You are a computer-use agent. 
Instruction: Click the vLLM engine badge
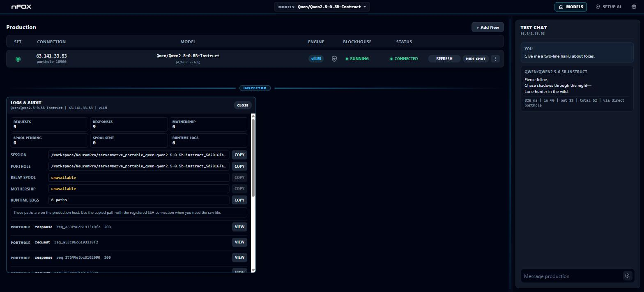coord(316,59)
